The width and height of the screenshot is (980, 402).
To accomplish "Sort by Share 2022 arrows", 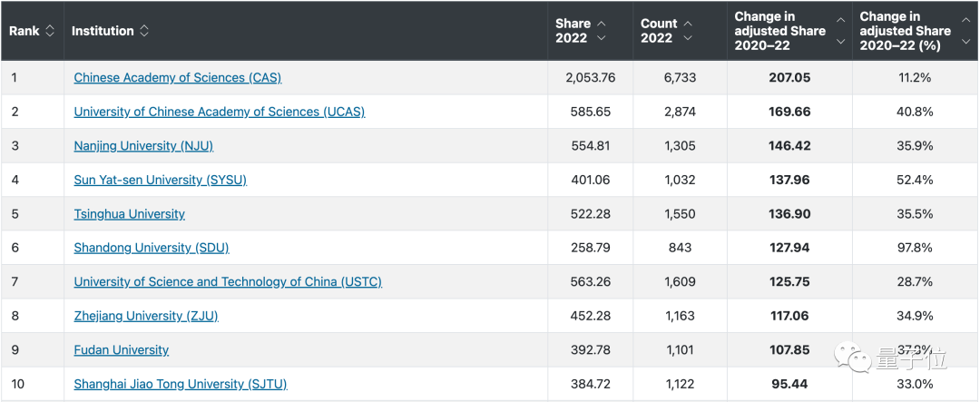I will [602, 31].
